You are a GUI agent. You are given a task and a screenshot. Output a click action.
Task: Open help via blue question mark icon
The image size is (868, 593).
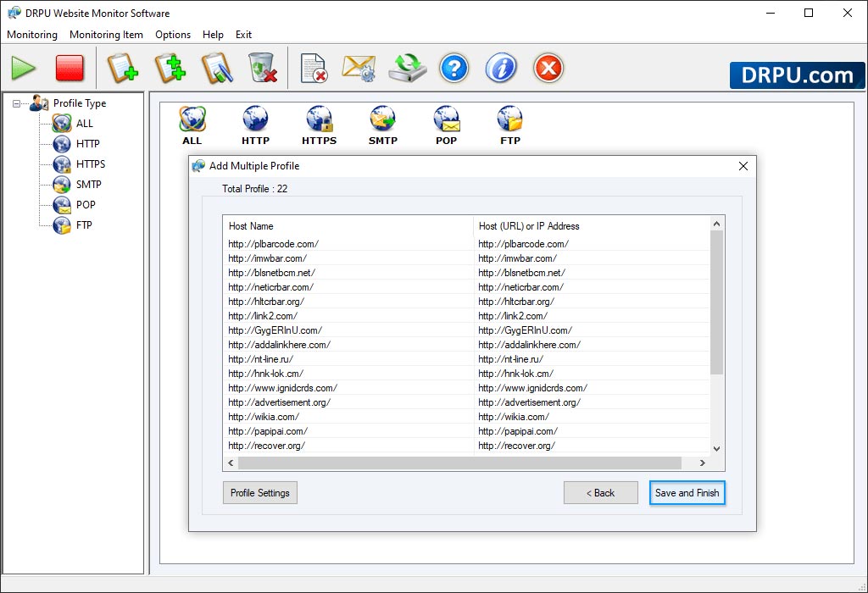pos(454,69)
